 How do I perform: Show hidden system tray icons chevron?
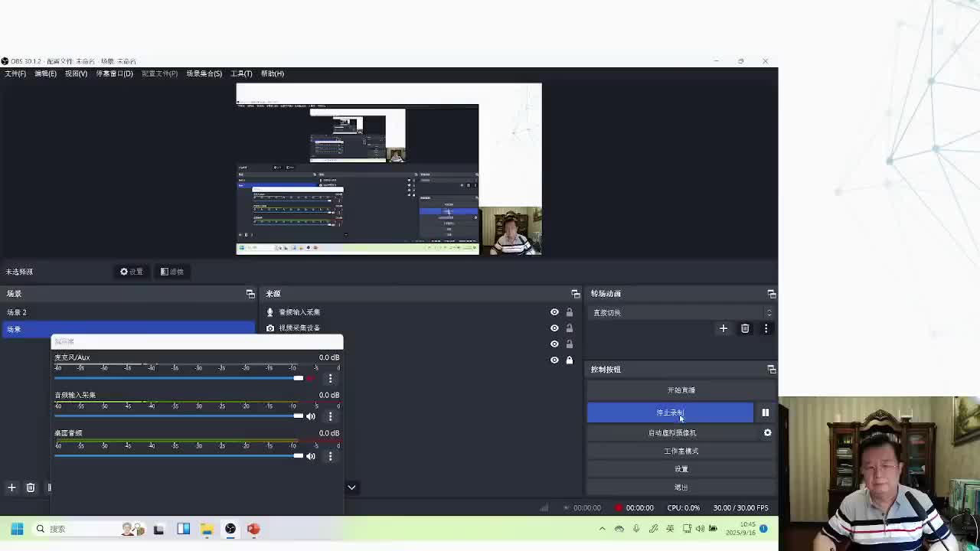[602, 529]
